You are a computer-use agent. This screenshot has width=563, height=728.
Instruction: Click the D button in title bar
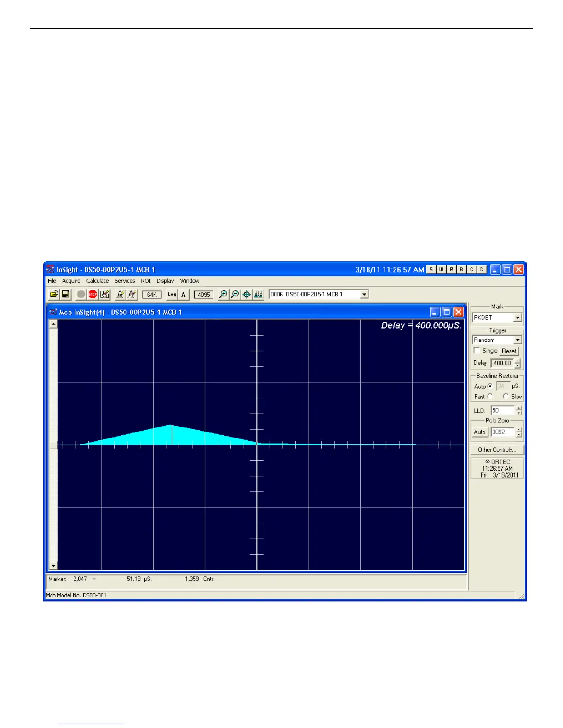482,269
